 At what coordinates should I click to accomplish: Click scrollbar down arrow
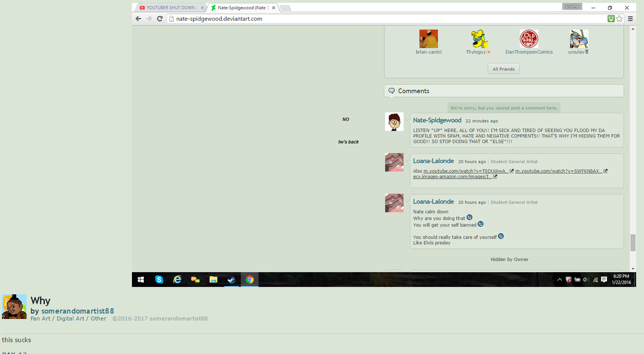pos(633,269)
